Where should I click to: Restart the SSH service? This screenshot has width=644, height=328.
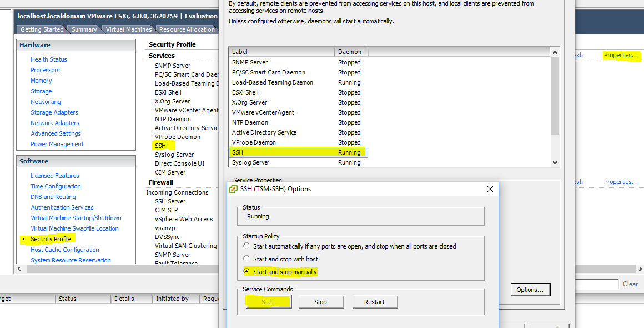click(375, 302)
